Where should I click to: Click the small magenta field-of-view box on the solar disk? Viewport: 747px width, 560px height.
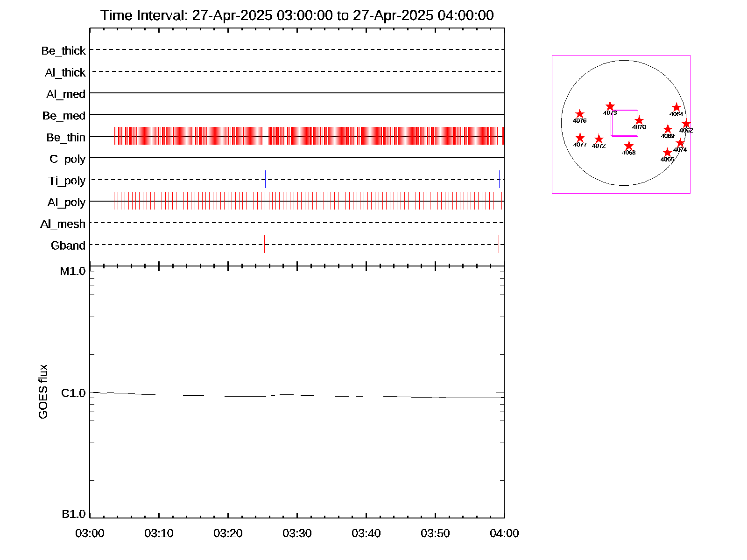(x=625, y=123)
